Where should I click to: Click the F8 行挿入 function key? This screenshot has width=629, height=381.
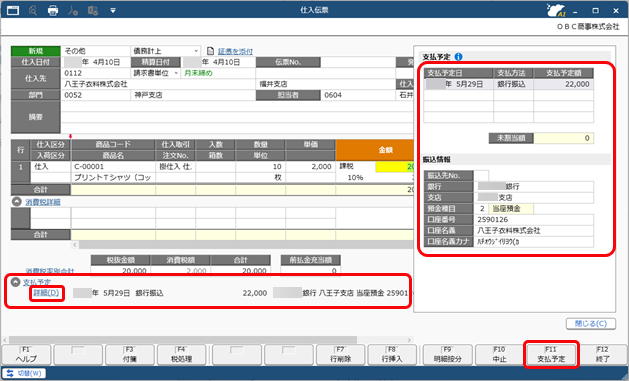coord(392,355)
